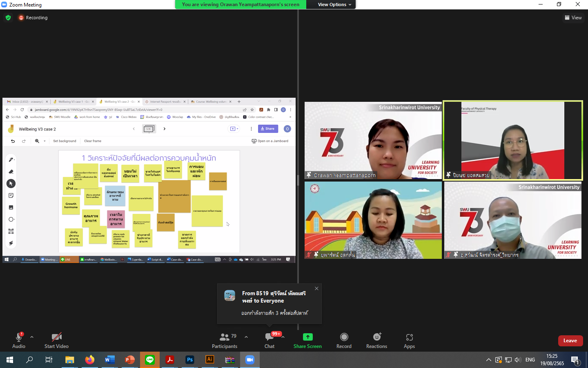Unmute microphone with the Audio button

pyautogui.click(x=18, y=340)
